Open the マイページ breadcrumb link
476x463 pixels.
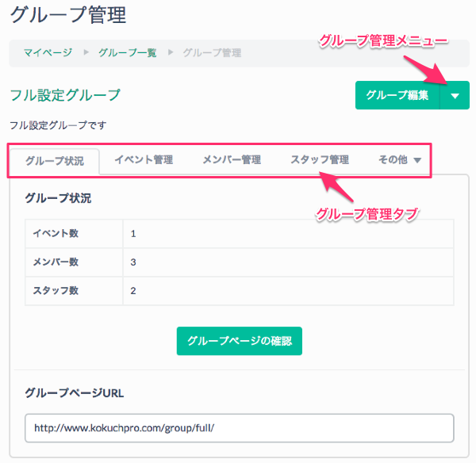46,53
